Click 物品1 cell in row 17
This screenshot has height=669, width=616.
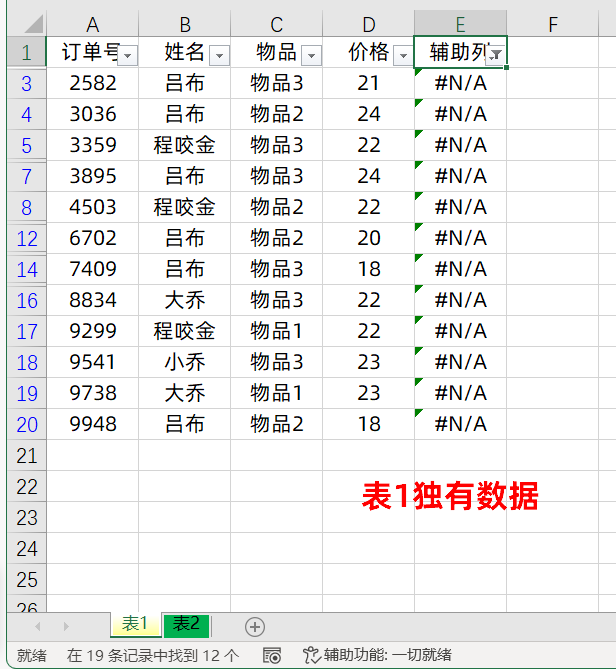click(x=276, y=331)
